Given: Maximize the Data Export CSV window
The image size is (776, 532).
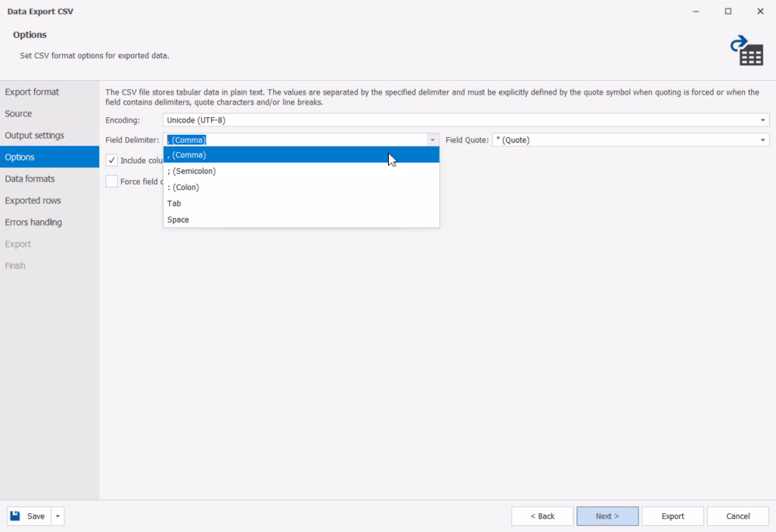Looking at the screenshot, I should click(728, 12).
